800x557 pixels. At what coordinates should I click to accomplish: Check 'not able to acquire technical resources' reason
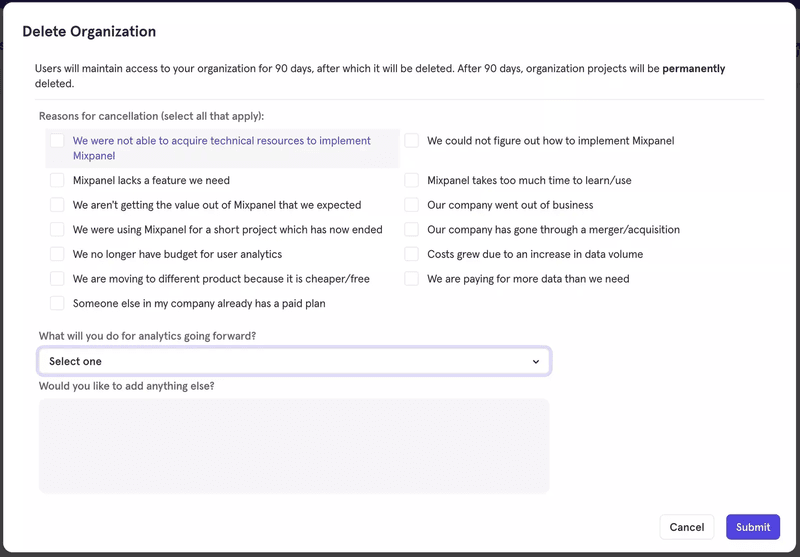57,141
